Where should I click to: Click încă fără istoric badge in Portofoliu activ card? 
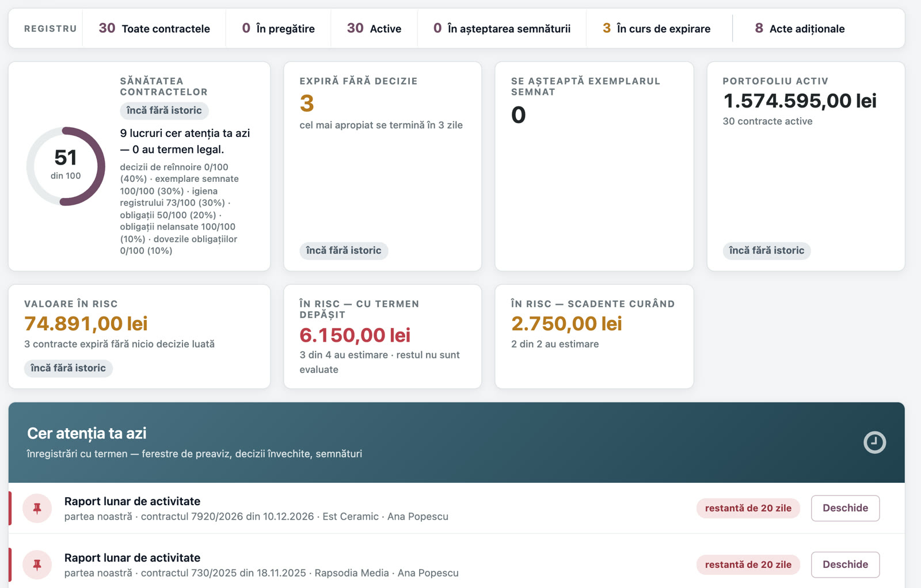(x=767, y=250)
